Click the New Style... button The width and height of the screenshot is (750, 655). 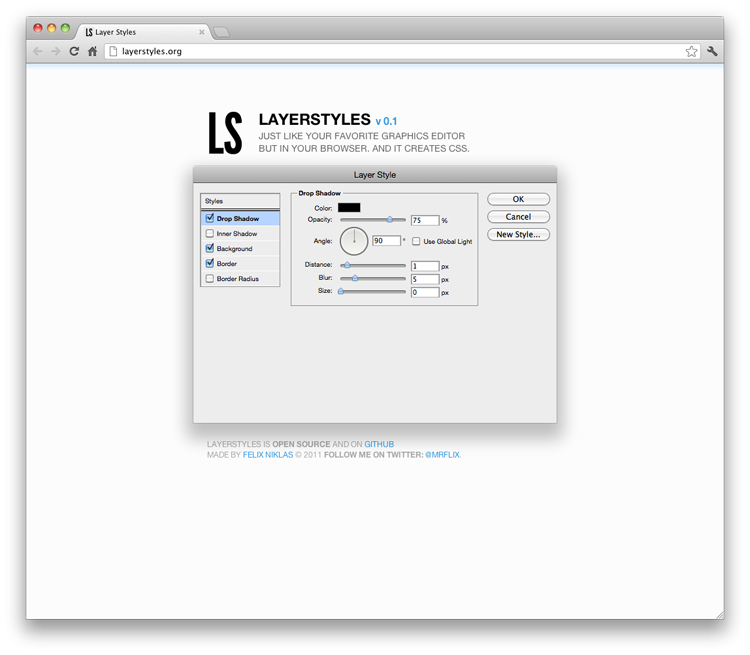pyautogui.click(x=518, y=234)
